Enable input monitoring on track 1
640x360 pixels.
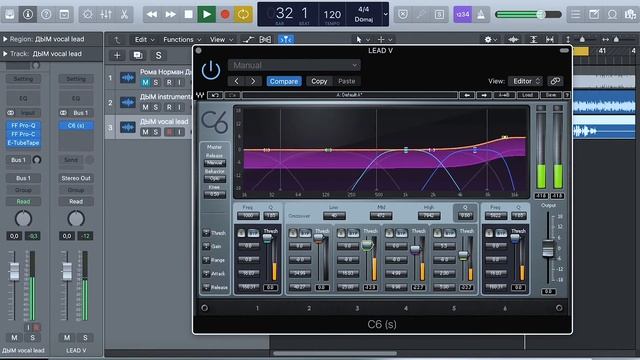tap(179, 82)
